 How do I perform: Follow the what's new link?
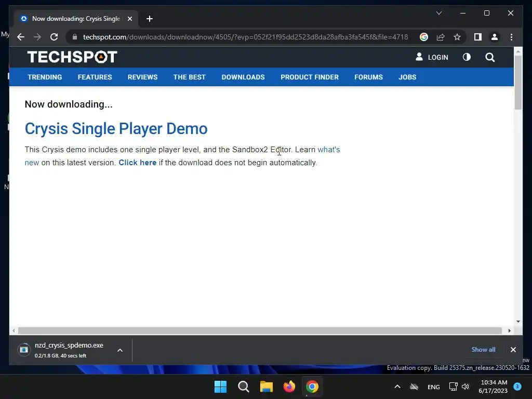click(x=328, y=150)
